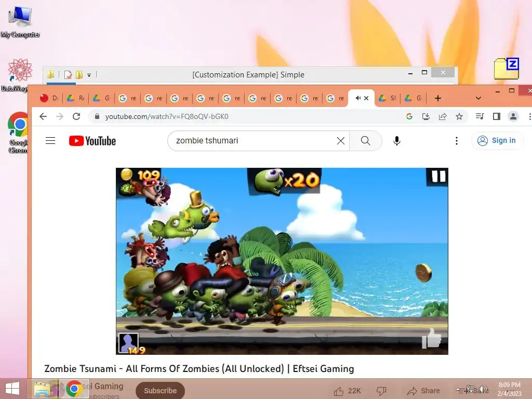532x399 pixels.
Task: Click the Chrome taskbar button
Action: coord(74,389)
